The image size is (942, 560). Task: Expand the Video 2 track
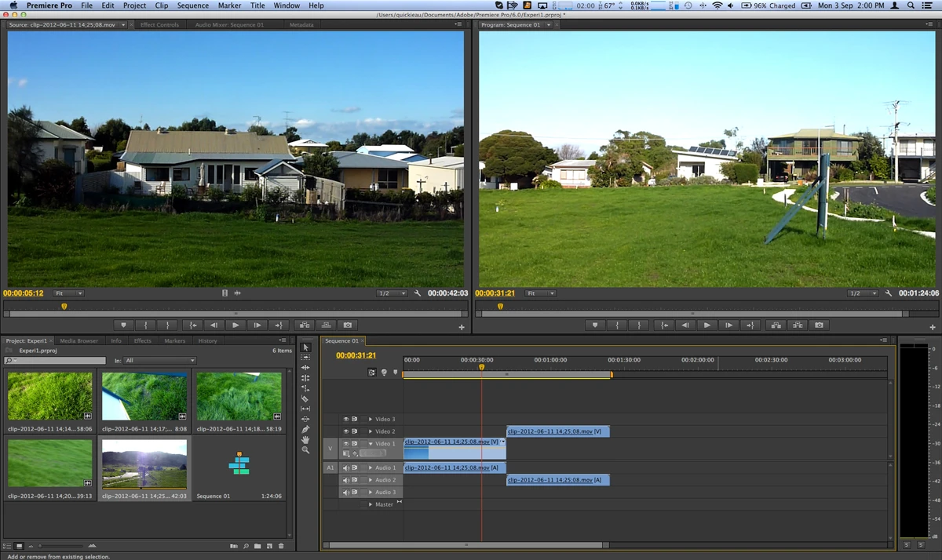pyautogui.click(x=371, y=431)
